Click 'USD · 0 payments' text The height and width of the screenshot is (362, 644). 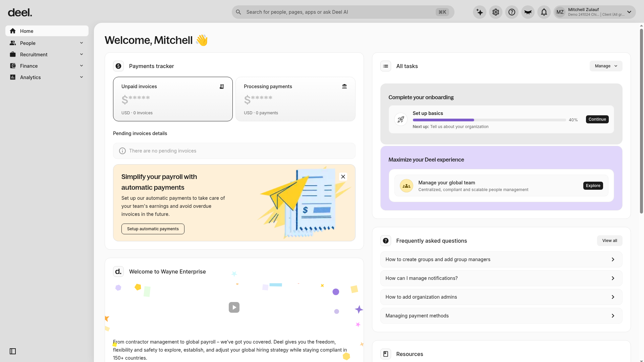[261, 113]
